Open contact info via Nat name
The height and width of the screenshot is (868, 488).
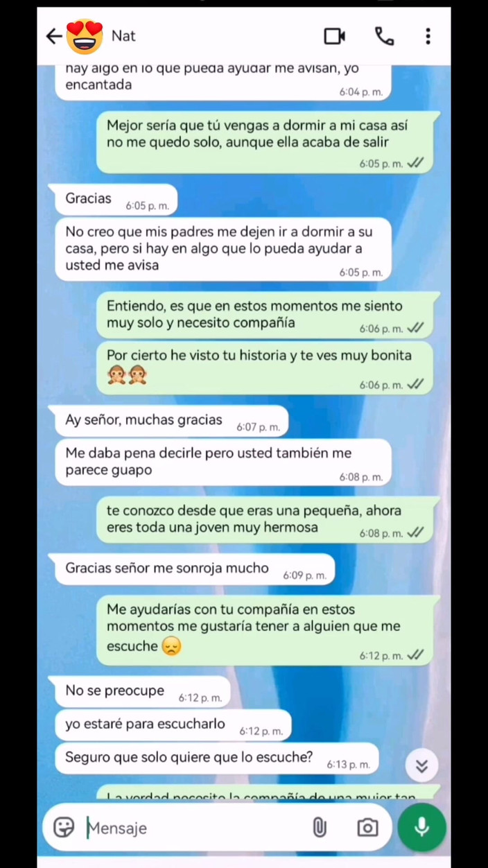(123, 36)
